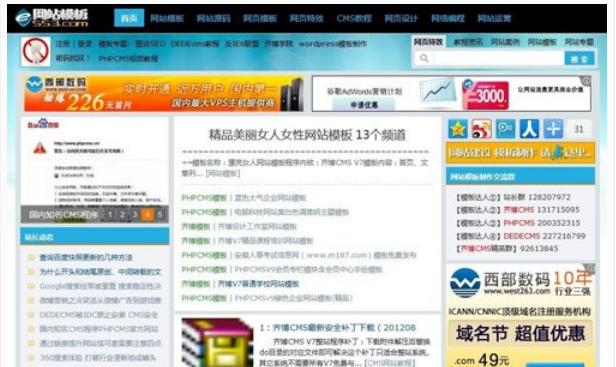
Task: Open the orange 226元 VPS banner ad
Action: point(163,94)
